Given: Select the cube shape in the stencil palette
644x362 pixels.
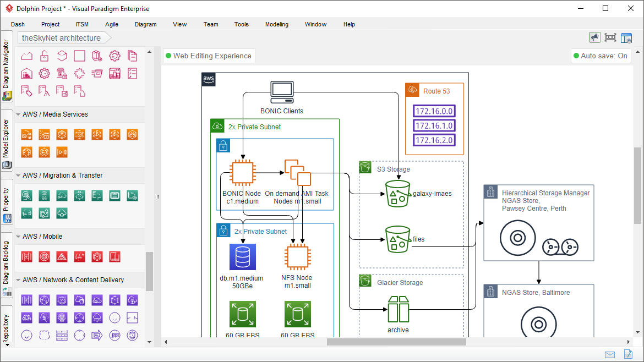Looking at the screenshot, I should pyautogui.click(x=62, y=56).
